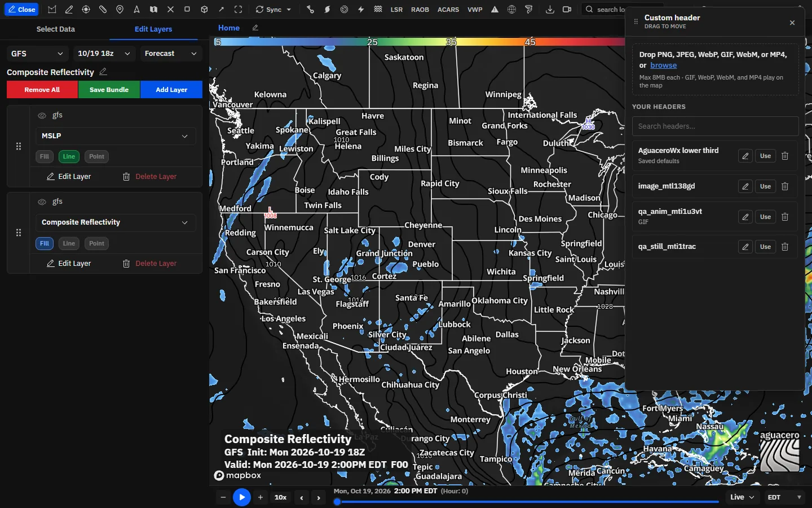812x508 pixels.
Task: Expand the Forecast type dropdown
Action: pyautogui.click(x=171, y=53)
